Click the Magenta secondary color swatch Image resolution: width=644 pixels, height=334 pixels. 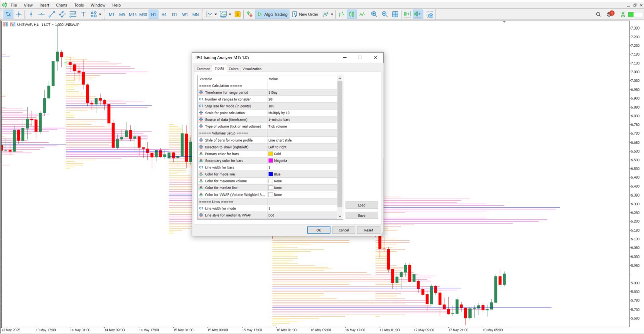[x=270, y=161]
